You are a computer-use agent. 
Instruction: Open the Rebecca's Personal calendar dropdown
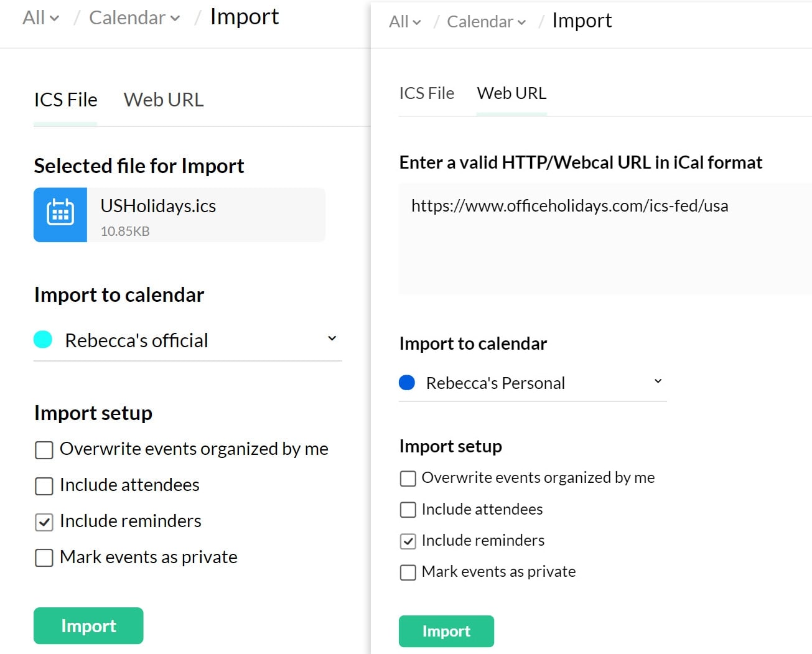658,381
